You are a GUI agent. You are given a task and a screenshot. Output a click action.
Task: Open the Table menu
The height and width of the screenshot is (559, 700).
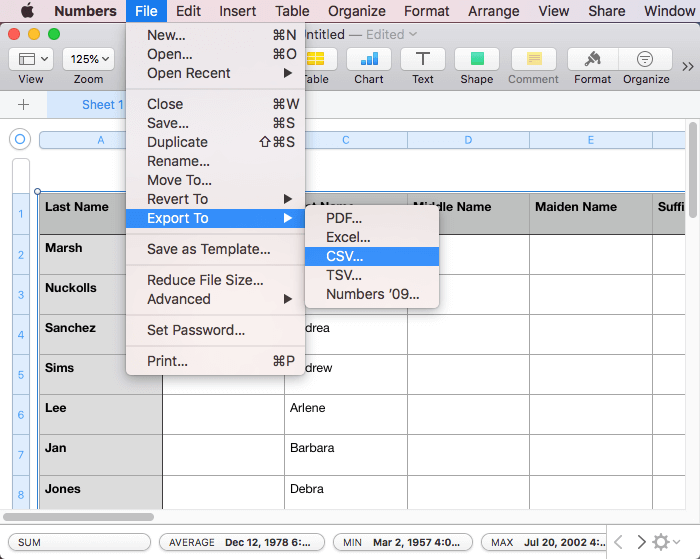click(292, 11)
